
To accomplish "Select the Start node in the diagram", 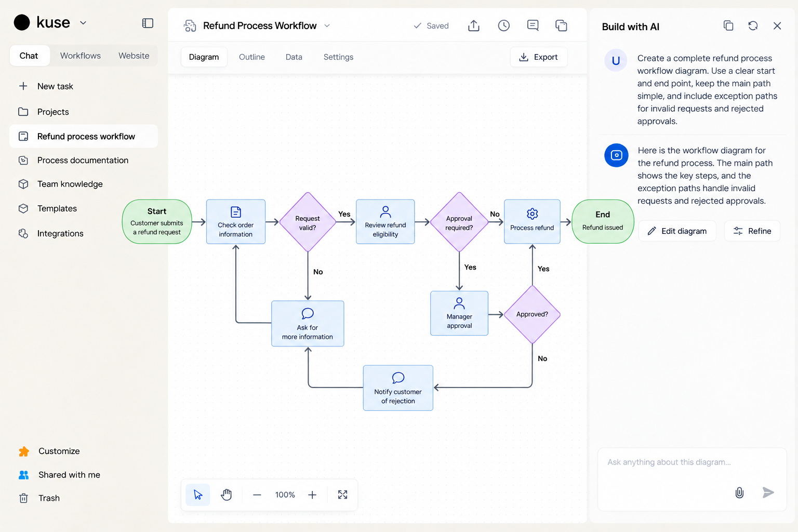I will (157, 222).
